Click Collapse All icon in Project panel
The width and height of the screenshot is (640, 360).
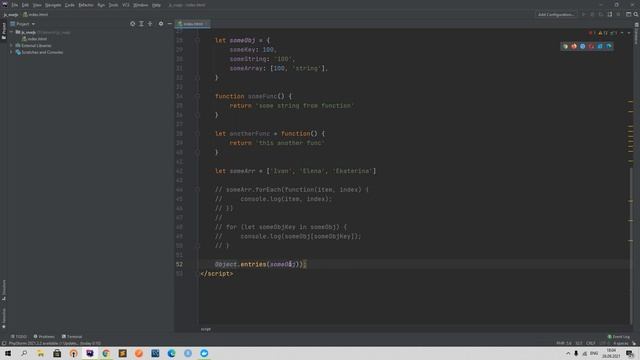(x=150, y=24)
